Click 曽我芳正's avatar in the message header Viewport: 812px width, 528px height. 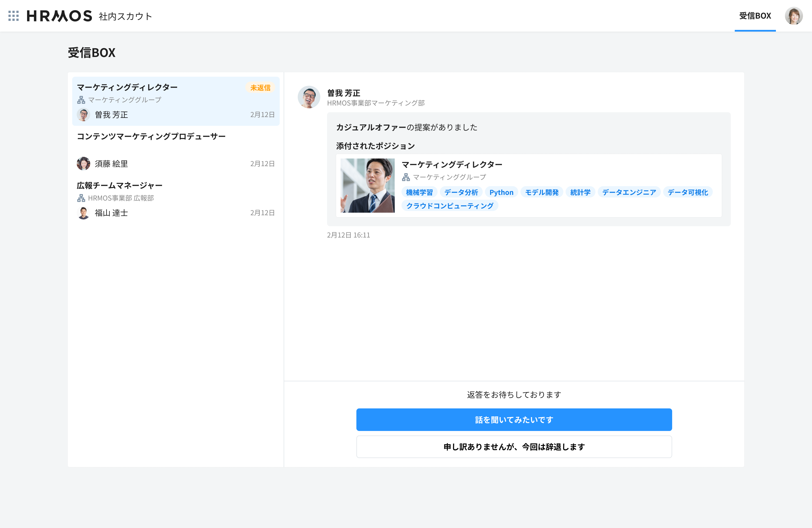pos(309,97)
